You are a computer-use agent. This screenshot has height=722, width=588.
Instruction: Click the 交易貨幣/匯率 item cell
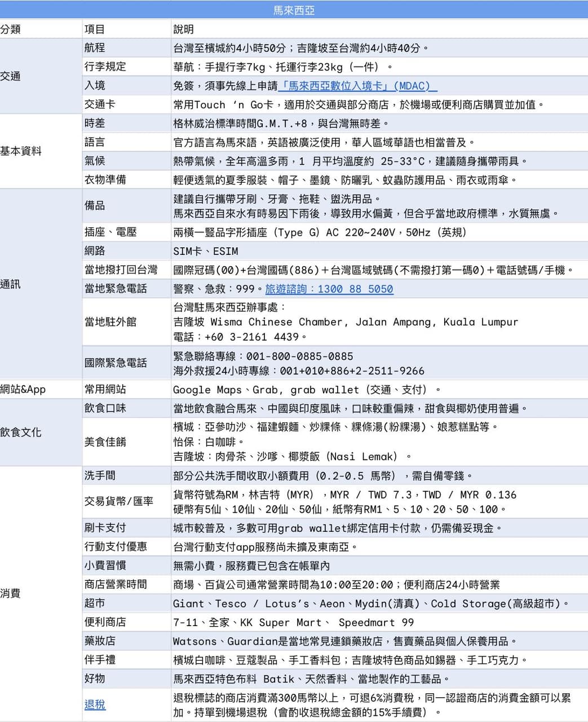pos(127,501)
